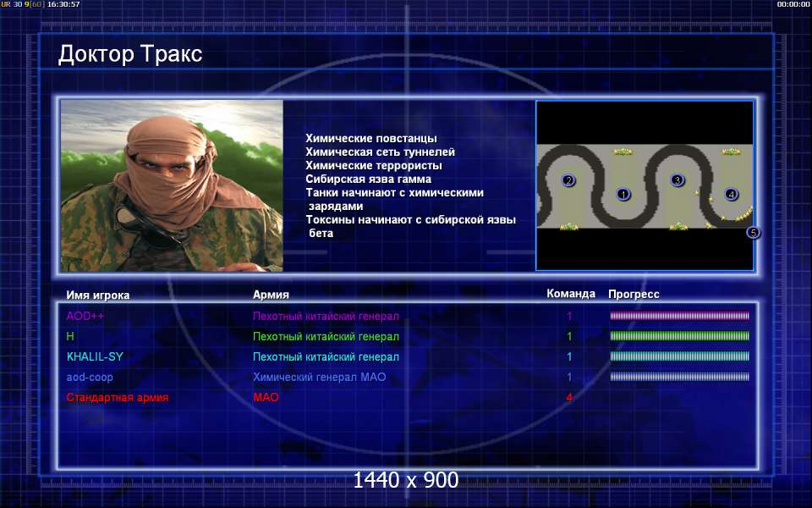
Task: Click the 00:00:00 timer readout
Action: tap(793, 4)
